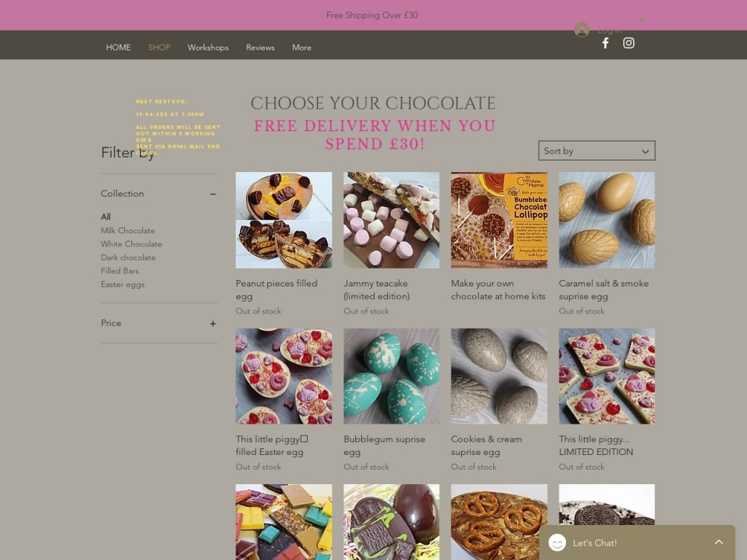Image resolution: width=747 pixels, height=560 pixels.
Task: Open the Instagram profile icon
Action: [628, 43]
